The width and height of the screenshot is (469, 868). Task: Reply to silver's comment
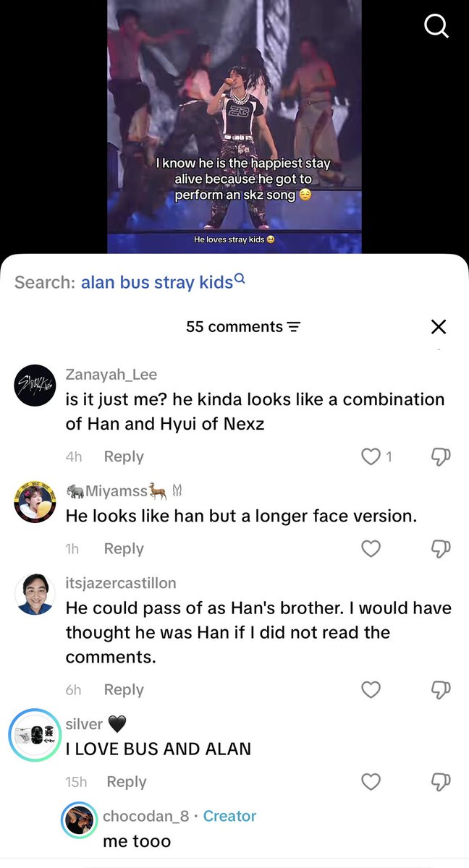(x=126, y=782)
